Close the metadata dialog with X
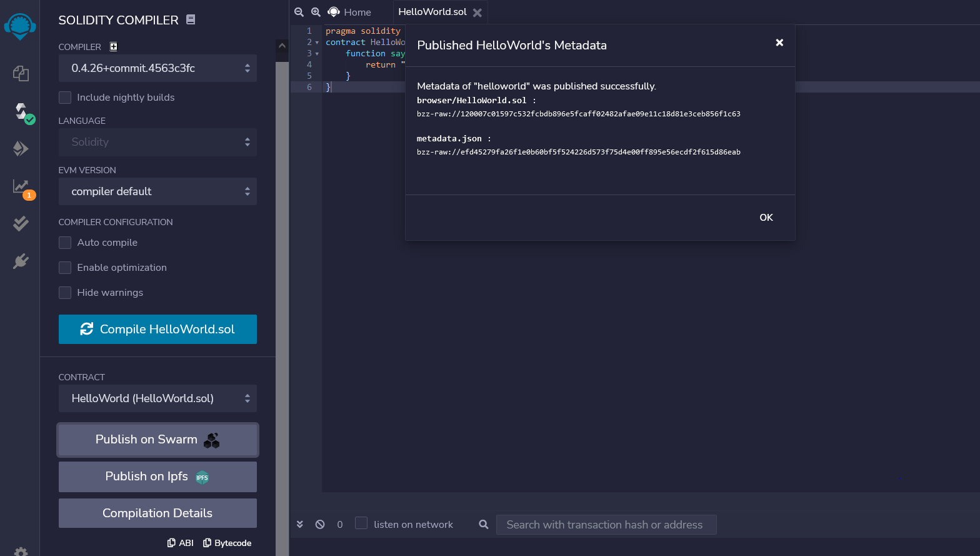Viewport: 980px width, 556px height. click(x=779, y=43)
